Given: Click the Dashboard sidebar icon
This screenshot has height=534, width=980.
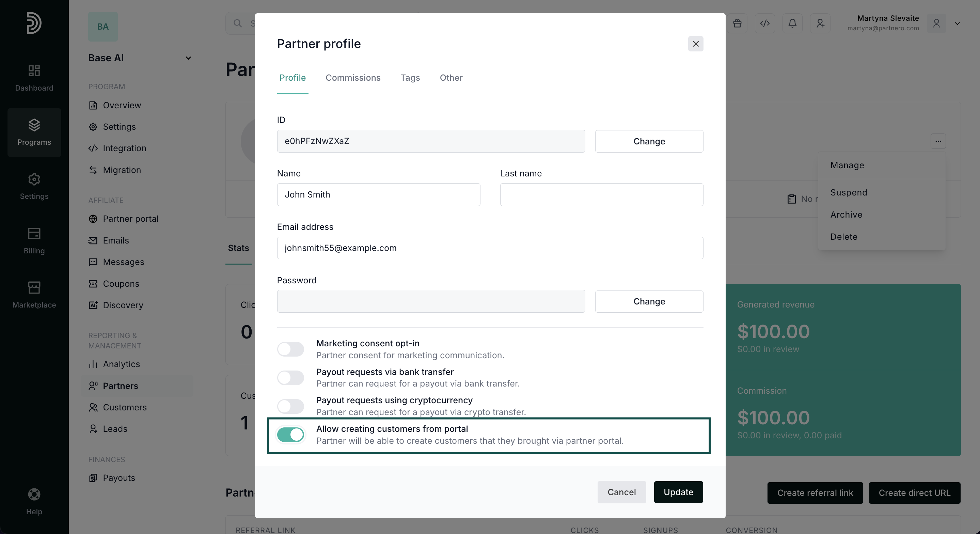Looking at the screenshot, I should click(34, 78).
